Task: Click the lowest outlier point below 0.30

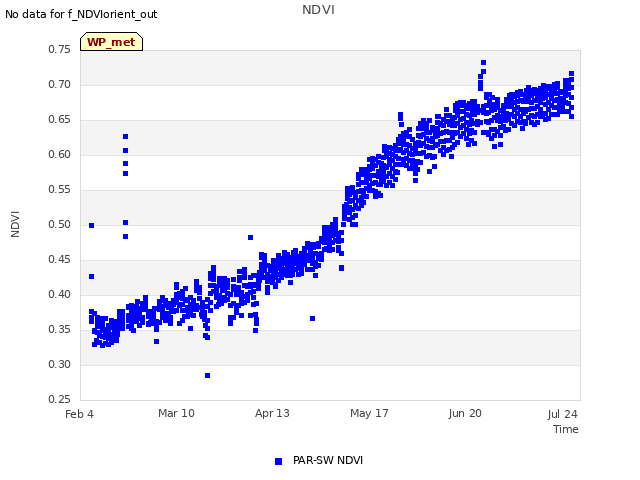Action: coord(207,376)
